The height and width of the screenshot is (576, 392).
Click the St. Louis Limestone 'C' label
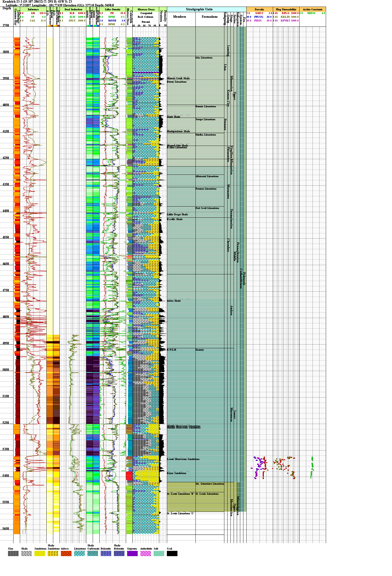click(180, 514)
